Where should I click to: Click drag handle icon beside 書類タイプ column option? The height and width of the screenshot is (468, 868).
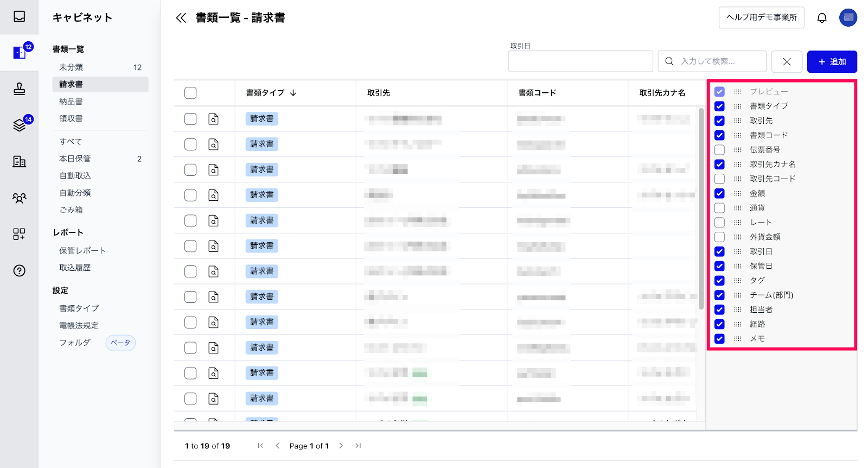click(x=737, y=106)
